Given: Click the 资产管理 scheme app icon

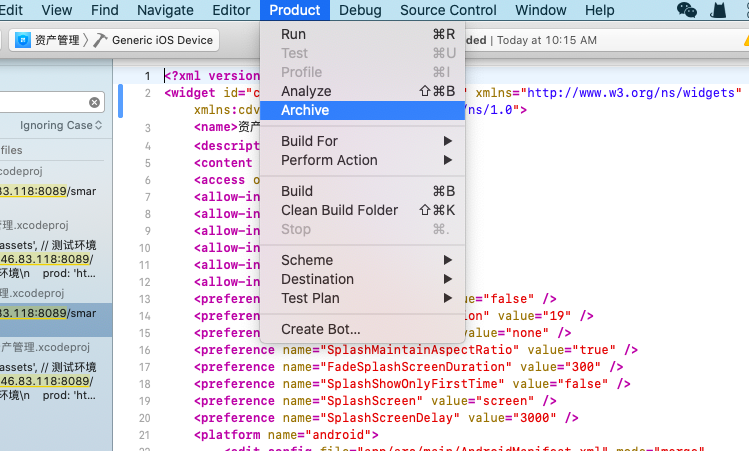Looking at the screenshot, I should (22, 40).
